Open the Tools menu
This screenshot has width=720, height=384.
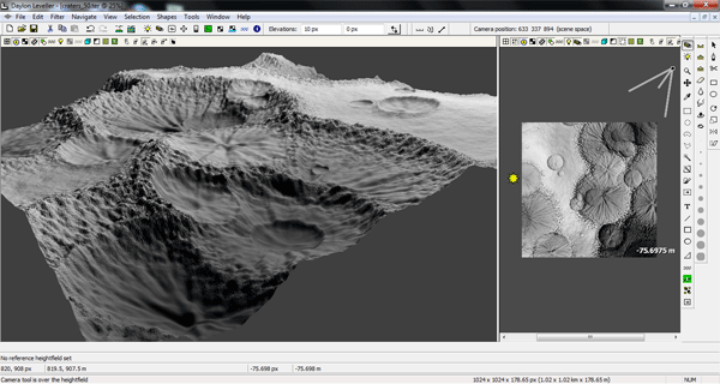[x=191, y=17]
